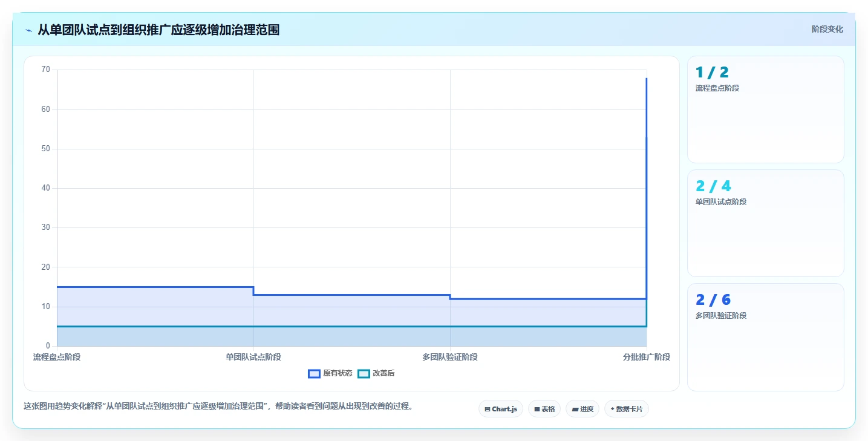
Task: Click the star icon in 数据卡片 tag
Action: (612, 409)
